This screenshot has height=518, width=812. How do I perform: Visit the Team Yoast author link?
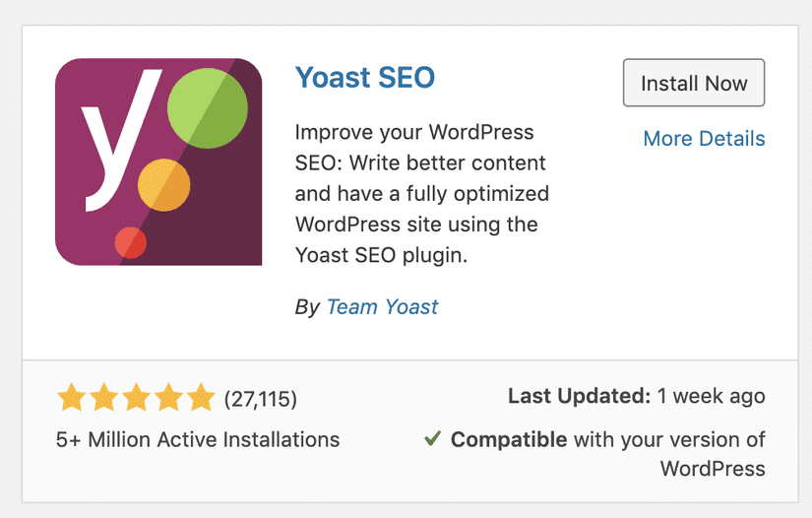[x=382, y=306]
